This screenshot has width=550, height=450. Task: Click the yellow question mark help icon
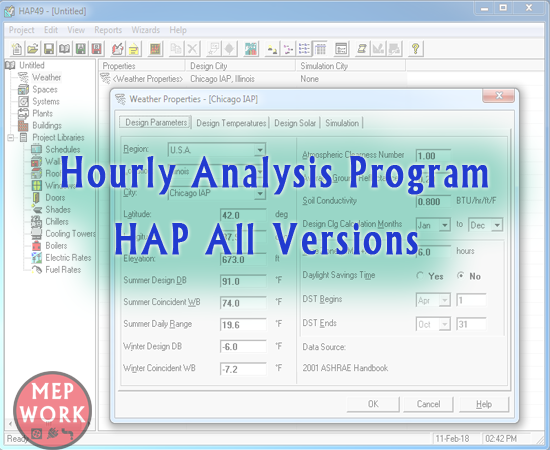click(x=416, y=49)
